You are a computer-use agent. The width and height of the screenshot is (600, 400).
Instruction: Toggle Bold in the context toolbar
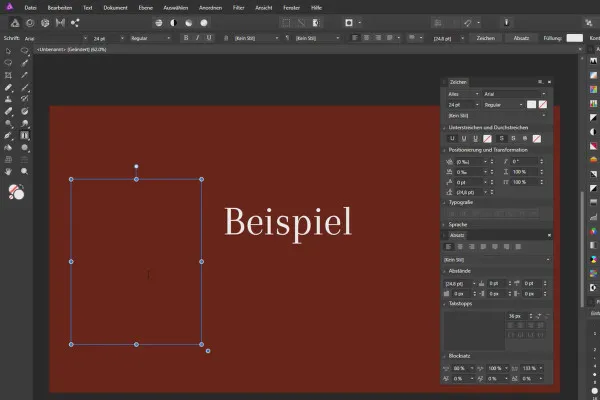(x=186, y=38)
